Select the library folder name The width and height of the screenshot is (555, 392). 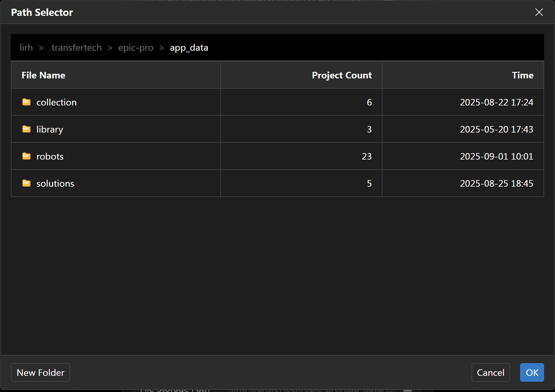(x=50, y=129)
